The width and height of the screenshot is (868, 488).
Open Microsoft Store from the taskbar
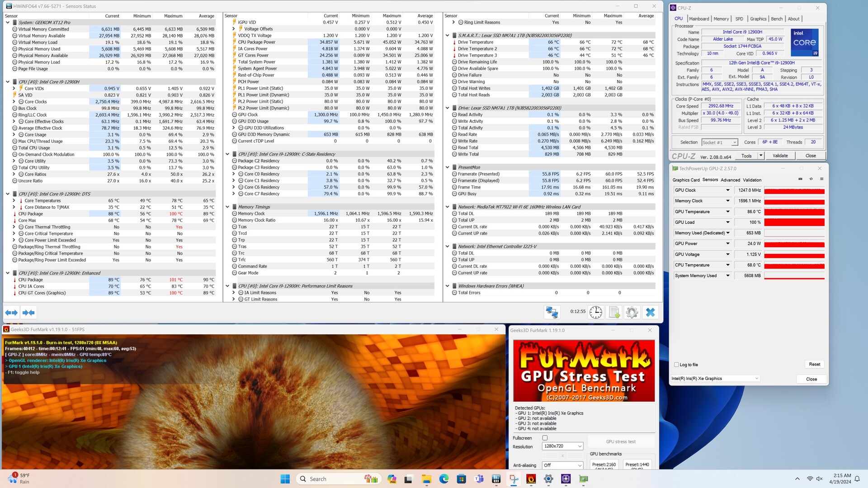point(461,479)
